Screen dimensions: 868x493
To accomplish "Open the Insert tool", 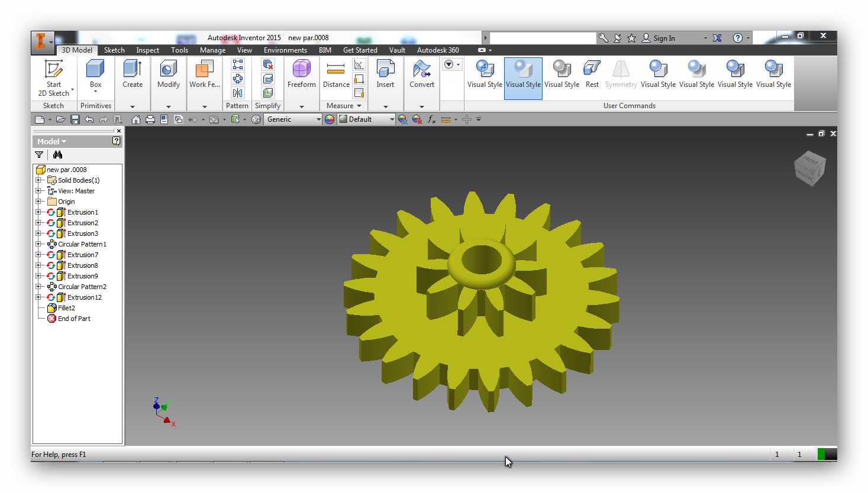I will click(385, 74).
